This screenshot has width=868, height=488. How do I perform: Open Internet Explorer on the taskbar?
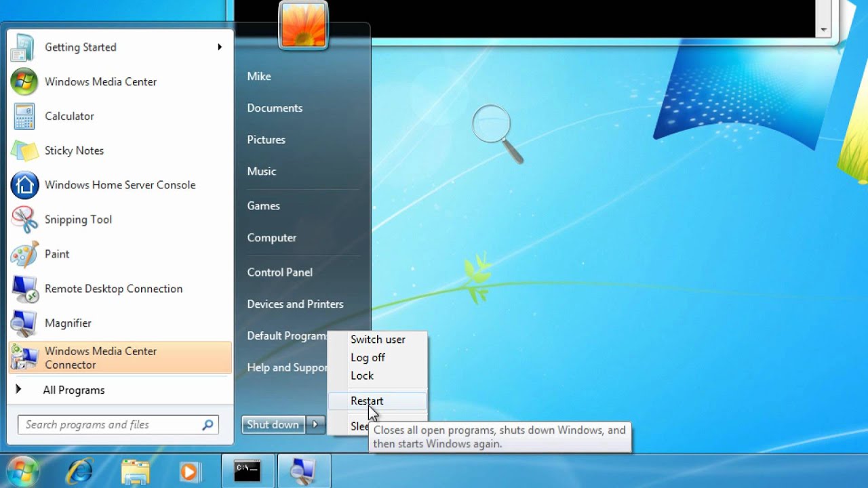click(x=79, y=471)
